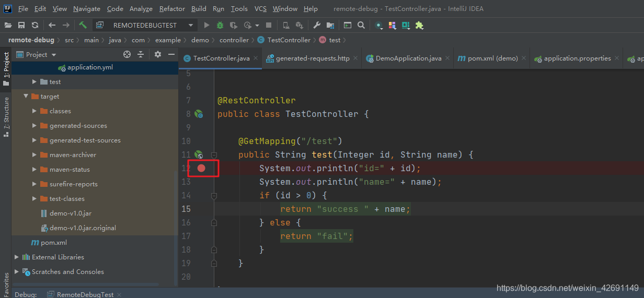Expand External Libraries node
Image resolution: width=644 pixels, height=298 pixels.
[x=17, y=257]
